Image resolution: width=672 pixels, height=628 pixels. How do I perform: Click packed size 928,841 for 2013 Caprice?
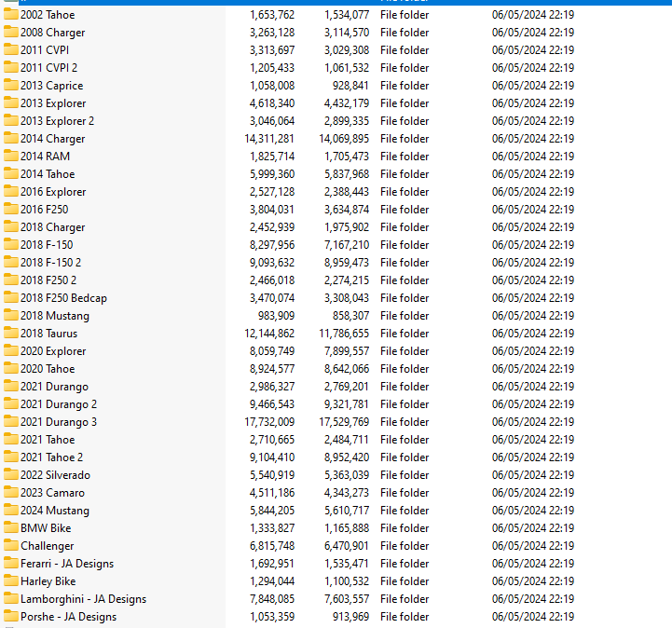(350, 85)
